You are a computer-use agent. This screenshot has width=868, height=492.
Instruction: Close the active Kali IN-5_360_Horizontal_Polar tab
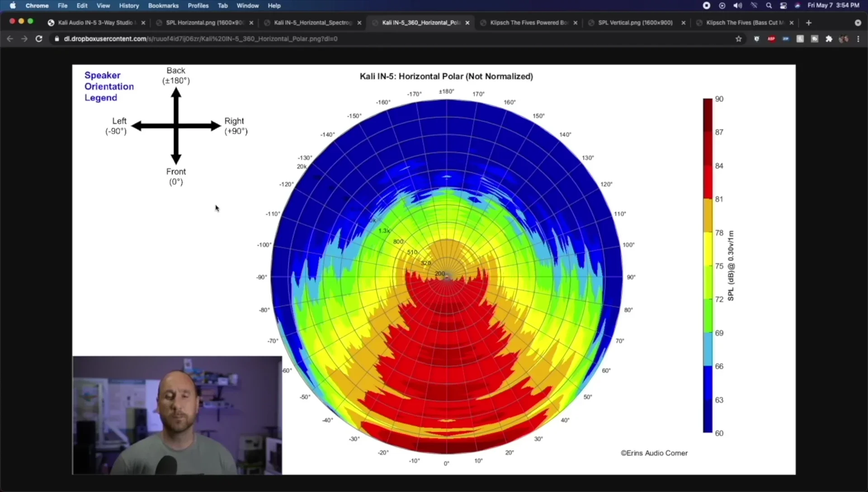click(x=467, y=23)
